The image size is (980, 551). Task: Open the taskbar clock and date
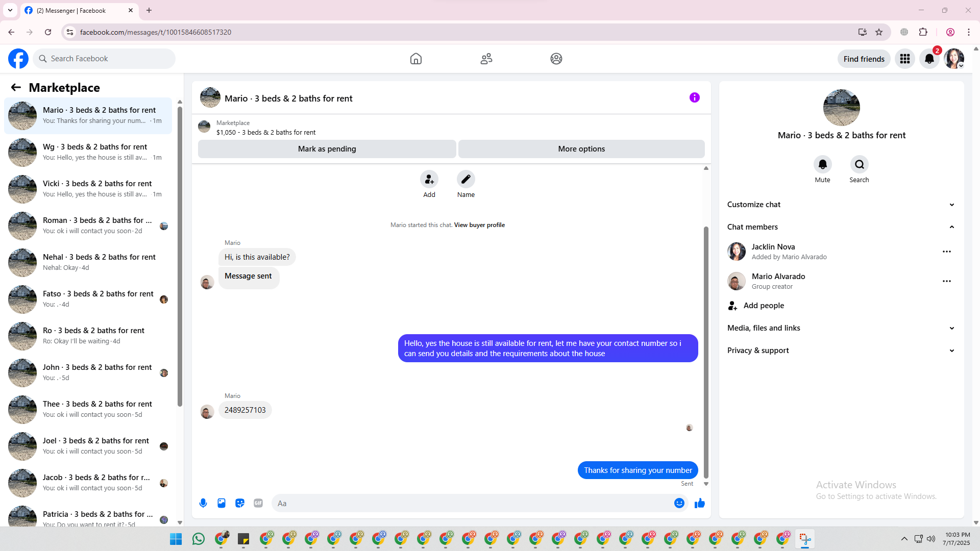pyautogui.click(x=957, y=539)
